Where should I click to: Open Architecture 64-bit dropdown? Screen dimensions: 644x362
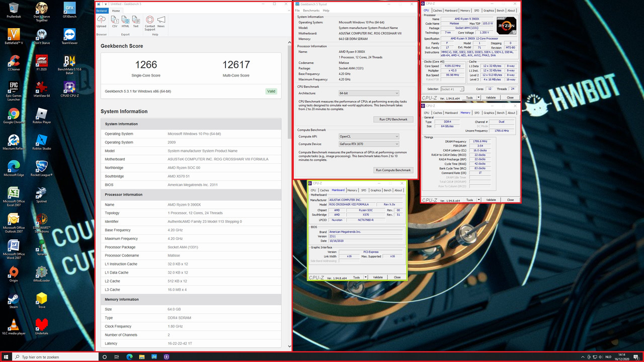pos(369,93)
